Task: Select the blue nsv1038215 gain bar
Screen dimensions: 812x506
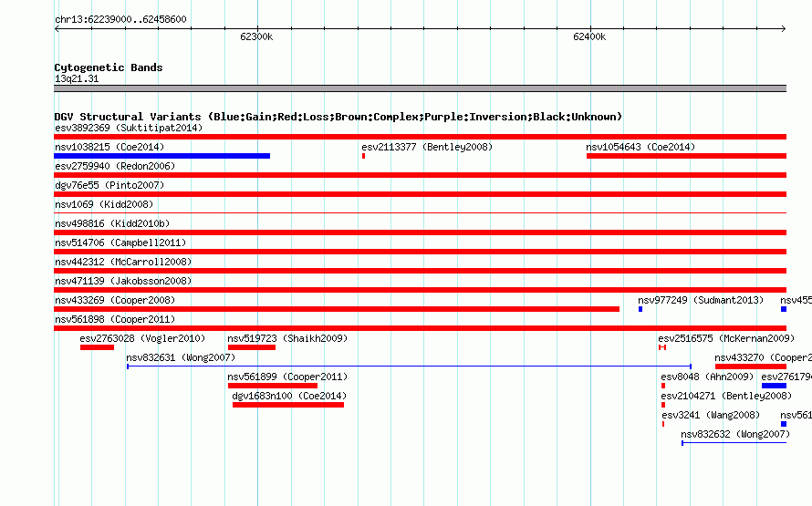Action: pos(162,156)
